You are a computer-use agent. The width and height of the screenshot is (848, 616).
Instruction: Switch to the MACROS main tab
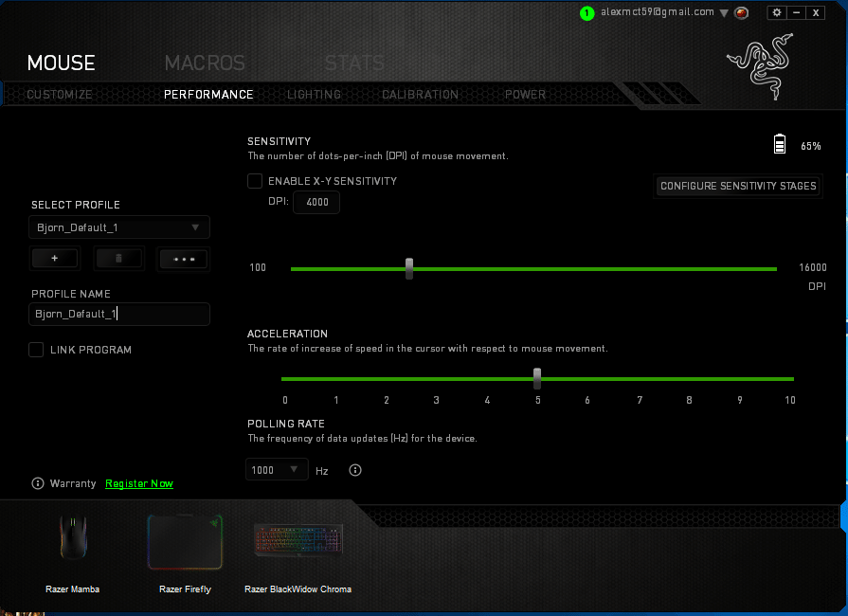(x=205, y=63)
